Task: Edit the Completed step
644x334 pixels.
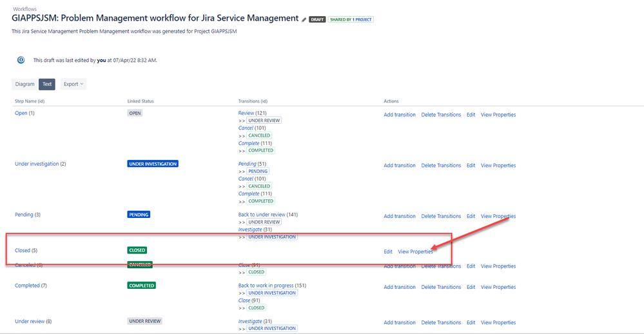Action: (x=471, y=287)
